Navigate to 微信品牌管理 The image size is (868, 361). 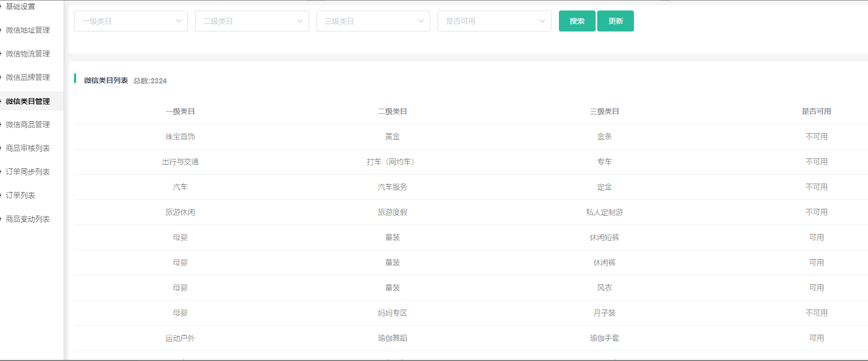tap(28, 77)
